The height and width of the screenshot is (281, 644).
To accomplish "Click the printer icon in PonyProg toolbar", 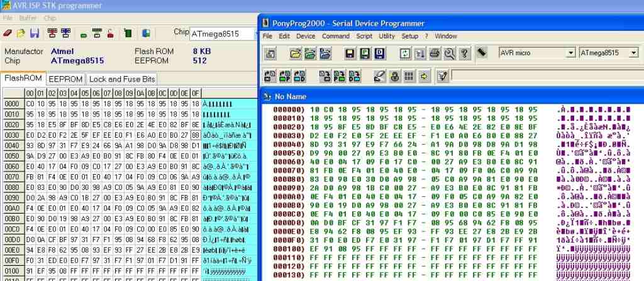I will pyautogui.click(x=435, y=53).
